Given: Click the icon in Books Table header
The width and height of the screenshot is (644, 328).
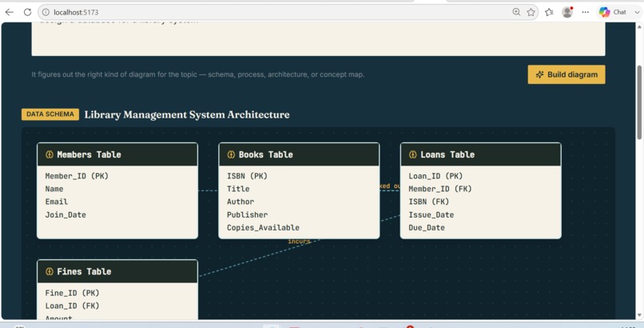Looking at the screenshot, I should pos(231,154).
